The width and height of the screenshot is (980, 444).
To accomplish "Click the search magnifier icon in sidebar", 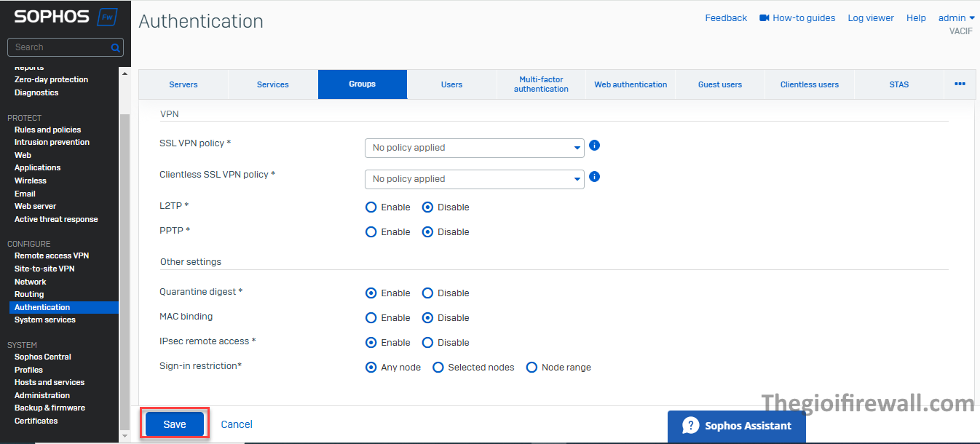I will 115,47.
